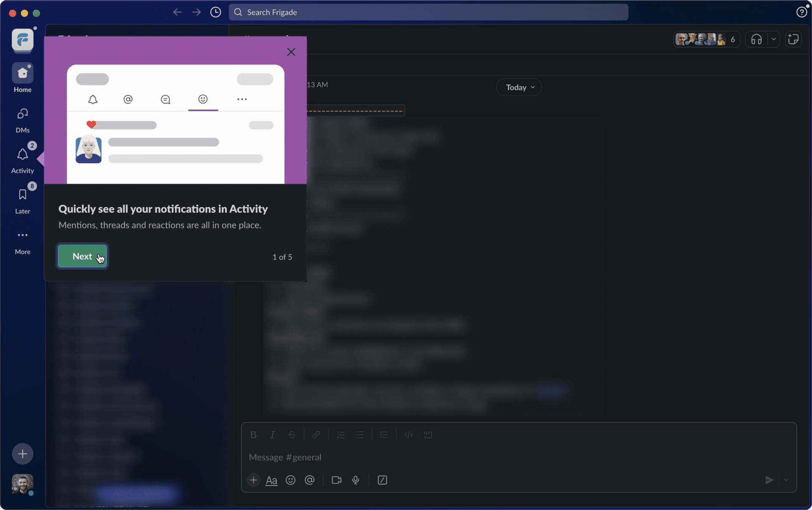Close the Activity notifications popup

click(291, 52)
